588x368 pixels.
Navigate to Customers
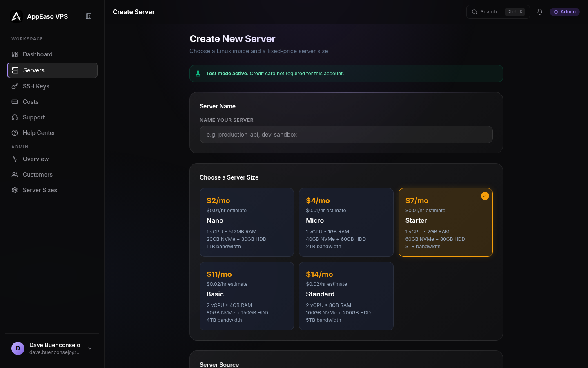pyautogui.click(x=52, y=175)
